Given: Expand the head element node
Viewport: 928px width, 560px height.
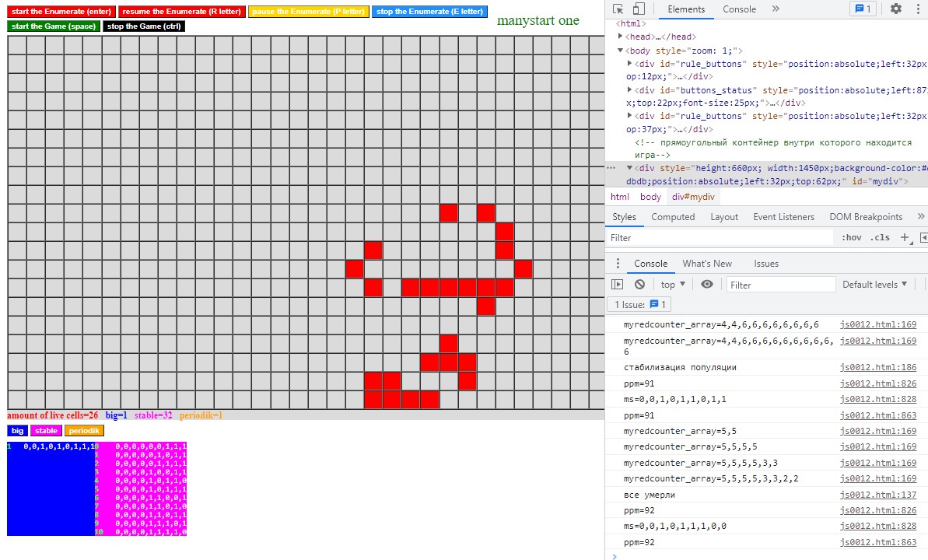Looking at the screenshot, I should pyautogui.click(x=620, y=37).
